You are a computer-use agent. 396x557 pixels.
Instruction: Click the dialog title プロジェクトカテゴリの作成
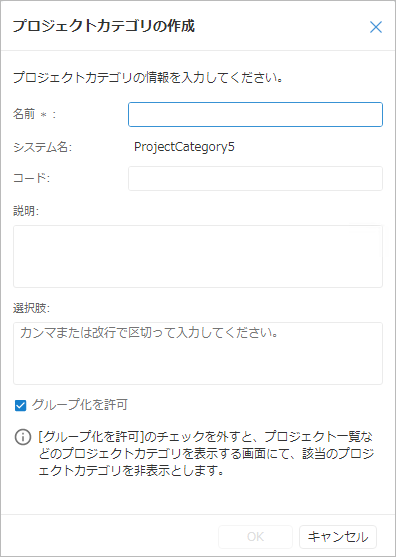(104, 26)
